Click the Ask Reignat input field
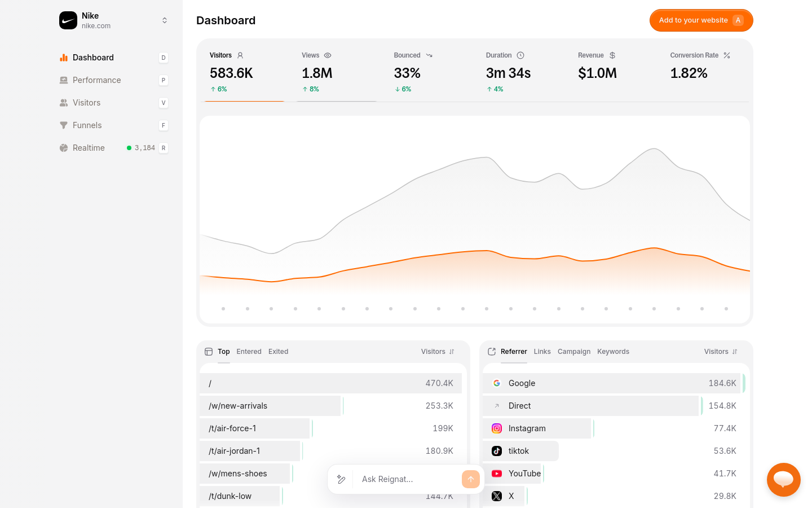812x508 pixels. (x=408, y=479)
